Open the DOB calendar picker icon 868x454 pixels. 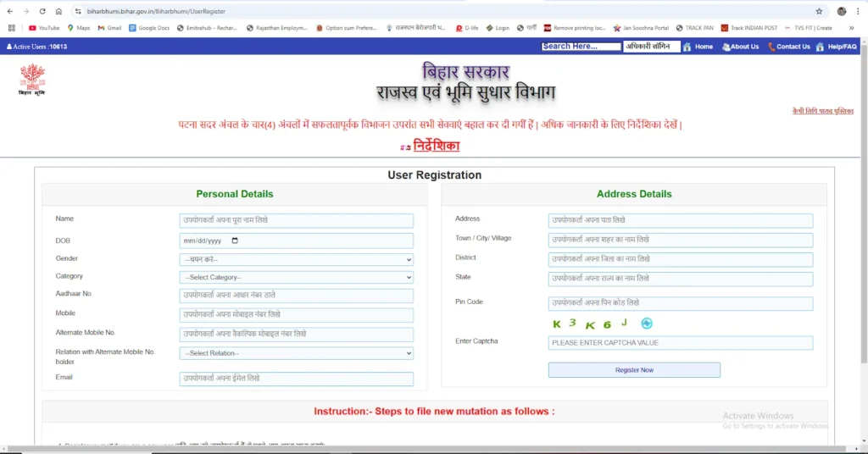(235, 241)
